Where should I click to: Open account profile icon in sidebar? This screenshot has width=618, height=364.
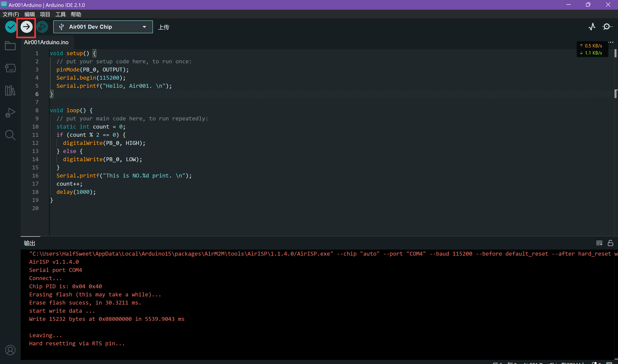10,350
